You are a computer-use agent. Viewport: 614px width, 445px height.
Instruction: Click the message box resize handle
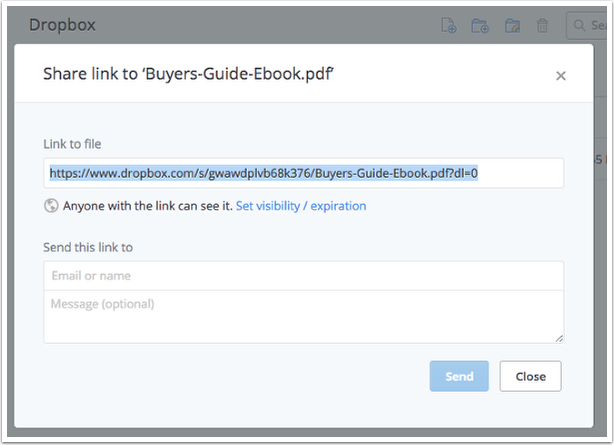(x=559, y=339)
